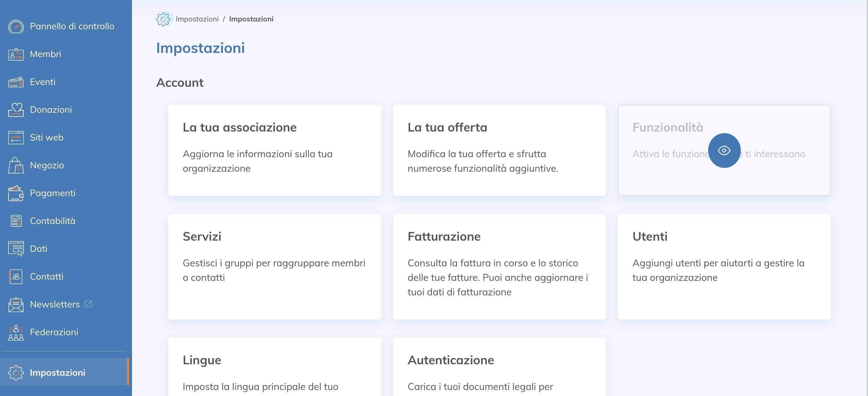
Task: Select the Donazioni heart icon
Action: point(16,110)
